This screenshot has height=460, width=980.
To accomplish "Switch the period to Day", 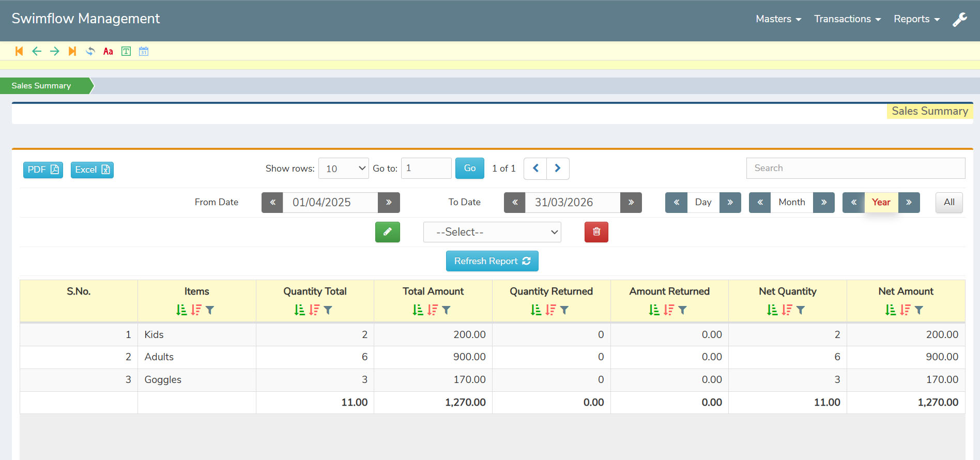I will coord(703,202).
